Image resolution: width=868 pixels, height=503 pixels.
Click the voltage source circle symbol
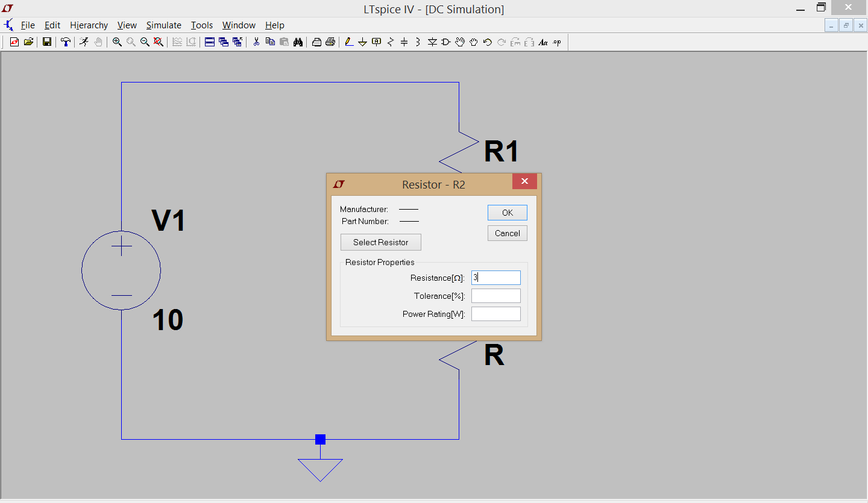(x=121, y=270)
